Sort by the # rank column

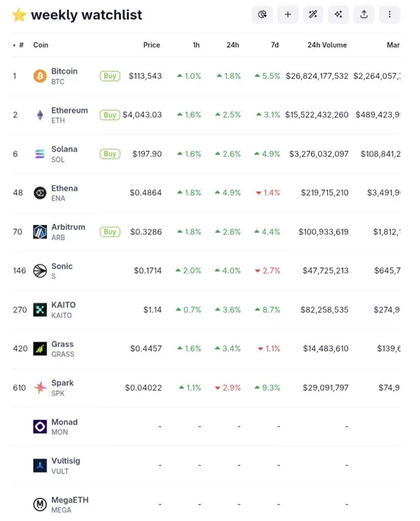click(x=18, y=45)
